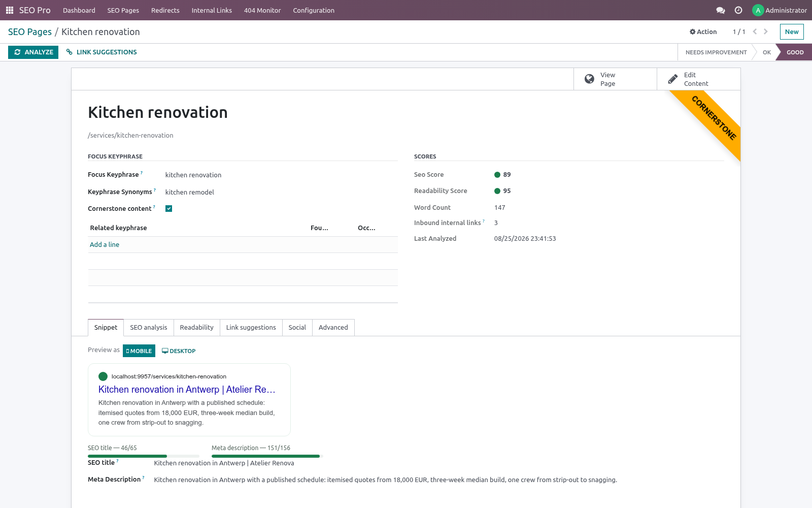Toggle the Cornerstone content checkbox
The height and width of the screenshot is (508, 812).
click(x=169, y=209)
